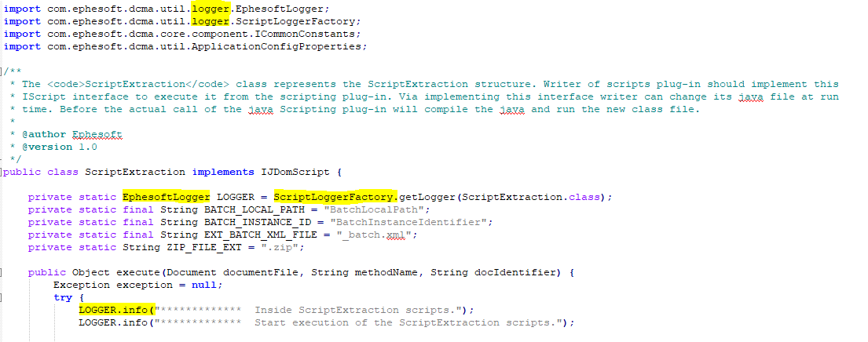Click 'ScriptExtraction' in the class declaration line
The width and height of the screenshot is (868, 342).
pyautogui.click(x=135, y=172)
